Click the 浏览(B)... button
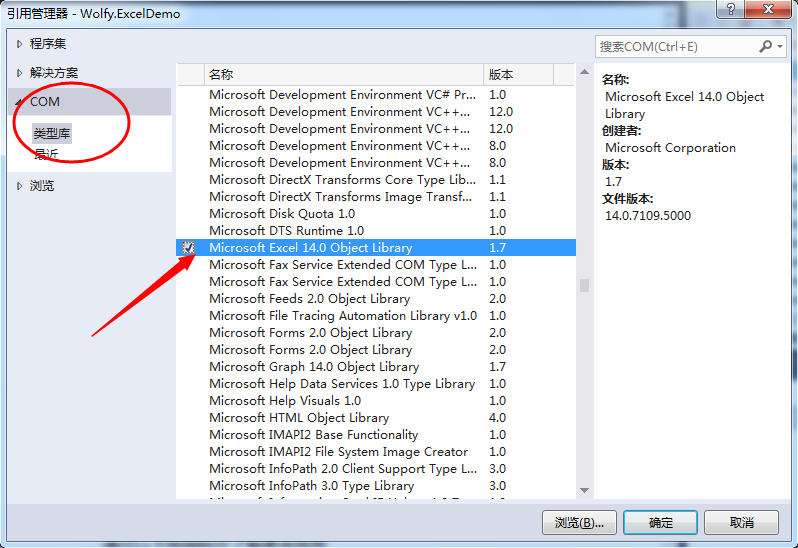The width and height of the screenshot is (798, 548). 579,523
